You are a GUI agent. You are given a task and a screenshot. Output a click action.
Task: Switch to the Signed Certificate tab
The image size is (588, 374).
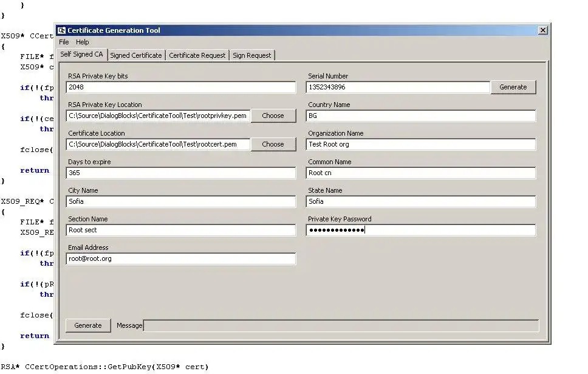135,55
